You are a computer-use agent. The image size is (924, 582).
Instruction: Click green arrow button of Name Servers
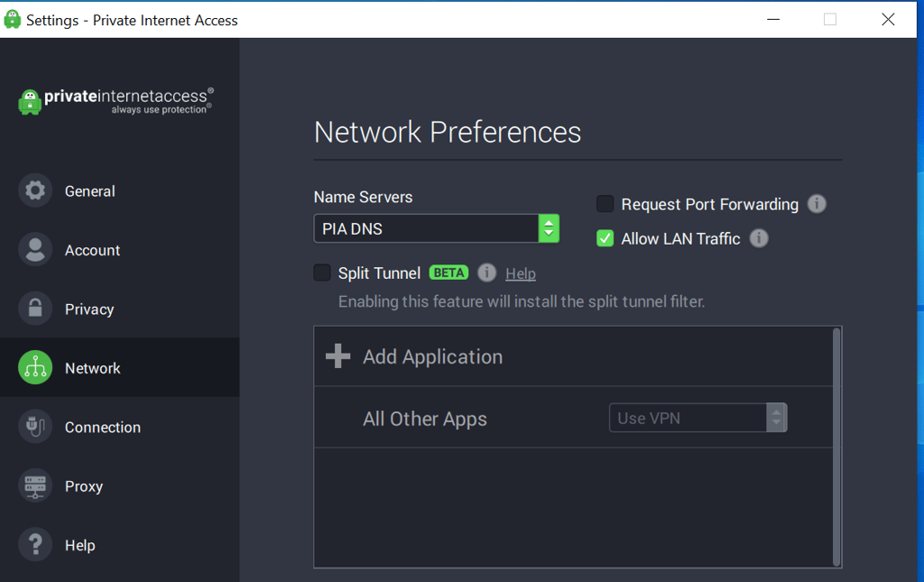point(549,228)
